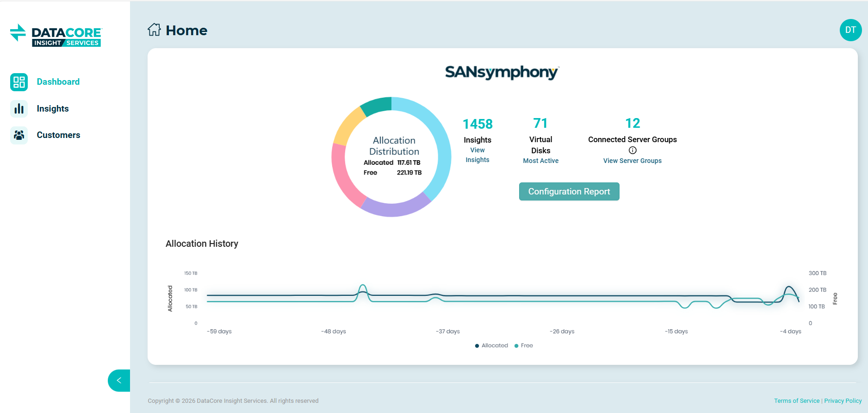
Task: Click the Configuration Report button
Action: coord(569,192)
